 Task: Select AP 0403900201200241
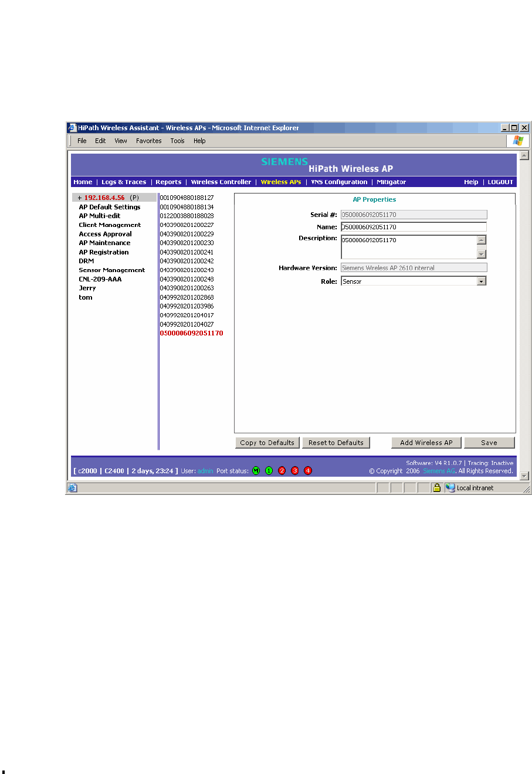(x=187, y=252)
